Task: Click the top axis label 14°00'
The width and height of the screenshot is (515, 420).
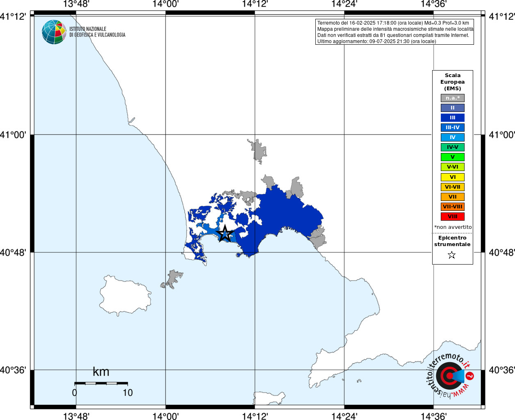Action: (166, 4)
